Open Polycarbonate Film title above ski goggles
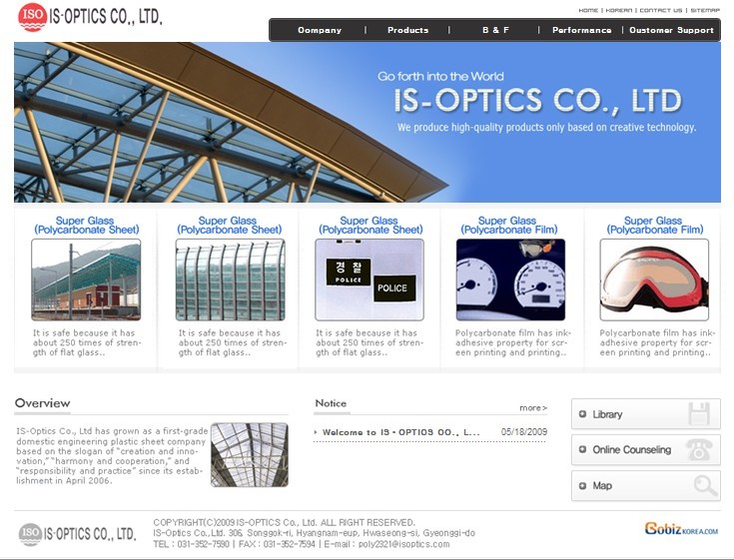 (x=655, y=225)
